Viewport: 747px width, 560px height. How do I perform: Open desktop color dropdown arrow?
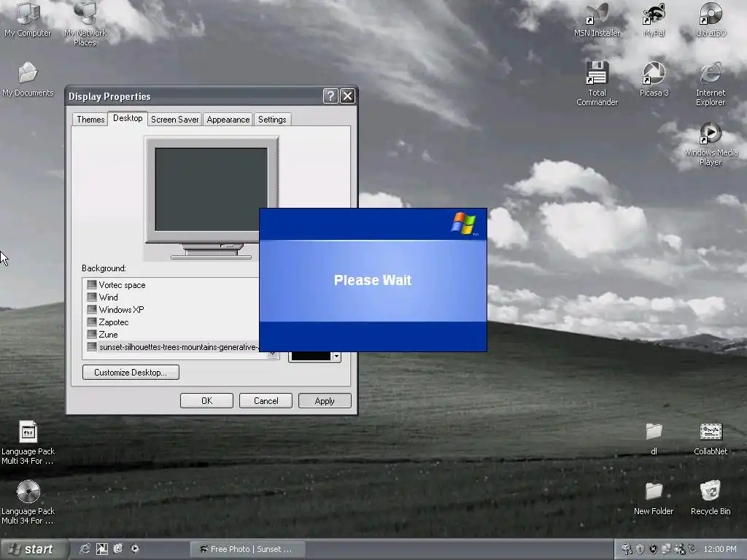(336, 357)
